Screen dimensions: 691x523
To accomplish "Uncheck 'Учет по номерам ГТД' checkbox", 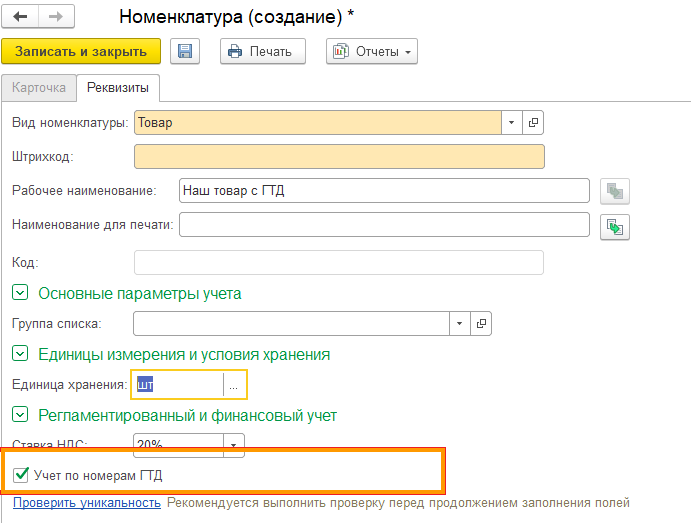I will (21, 475).
